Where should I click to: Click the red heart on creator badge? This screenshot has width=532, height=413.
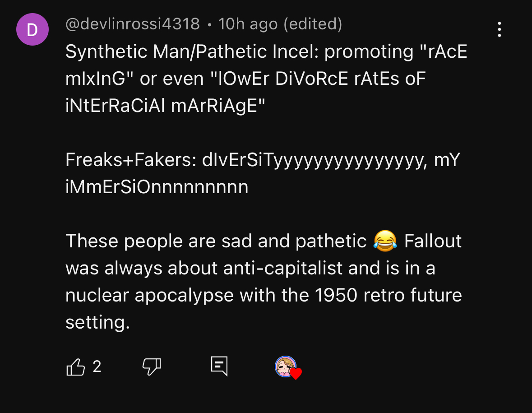coord(296,373)
